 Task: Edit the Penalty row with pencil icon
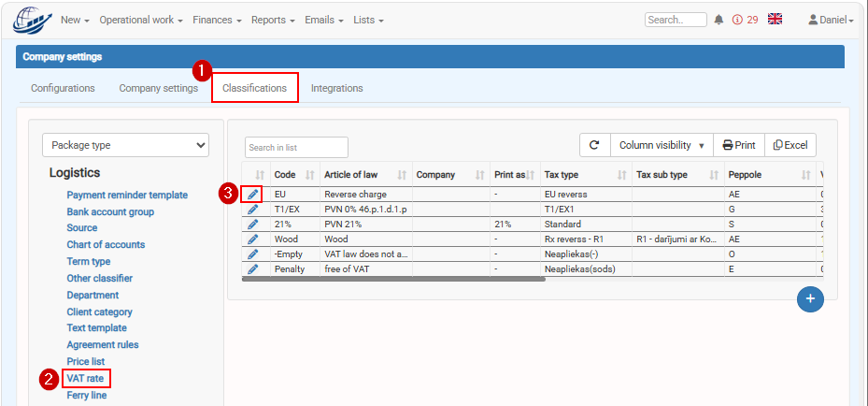tap(252, 269)
